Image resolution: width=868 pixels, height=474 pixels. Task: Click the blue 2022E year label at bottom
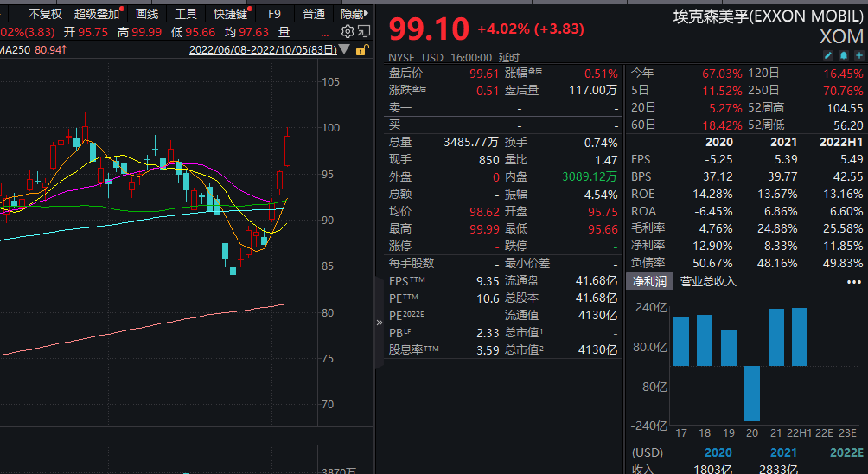pos(846,452)
